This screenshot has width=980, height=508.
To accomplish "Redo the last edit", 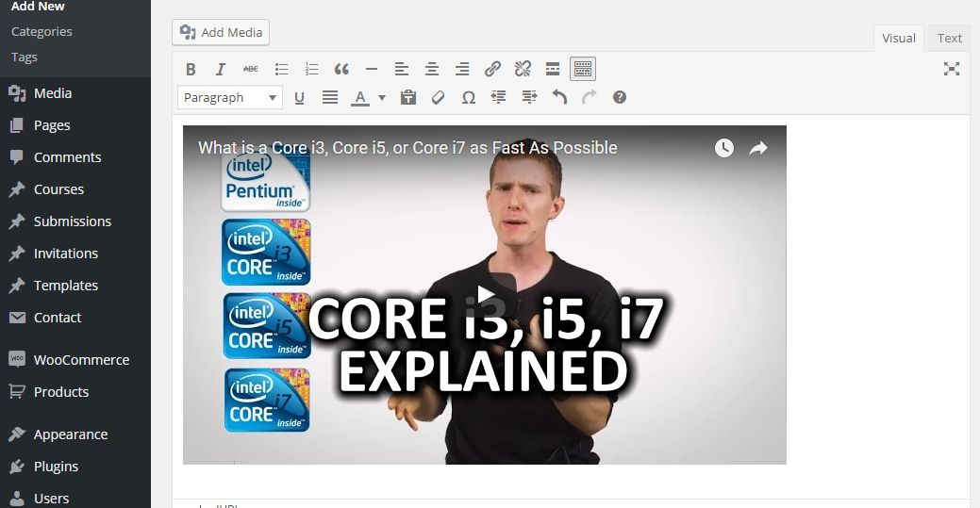I will click(x=590, y=97).
